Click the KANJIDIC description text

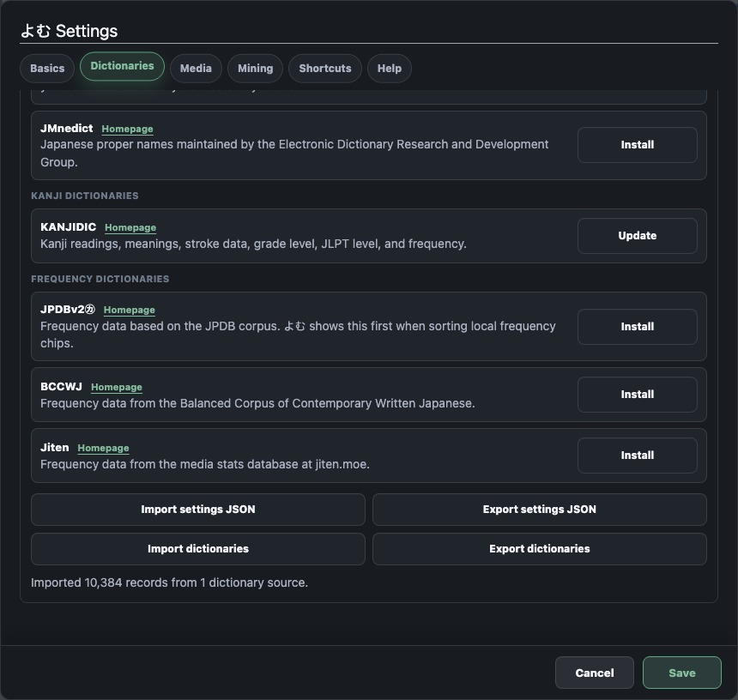point(253,244)
